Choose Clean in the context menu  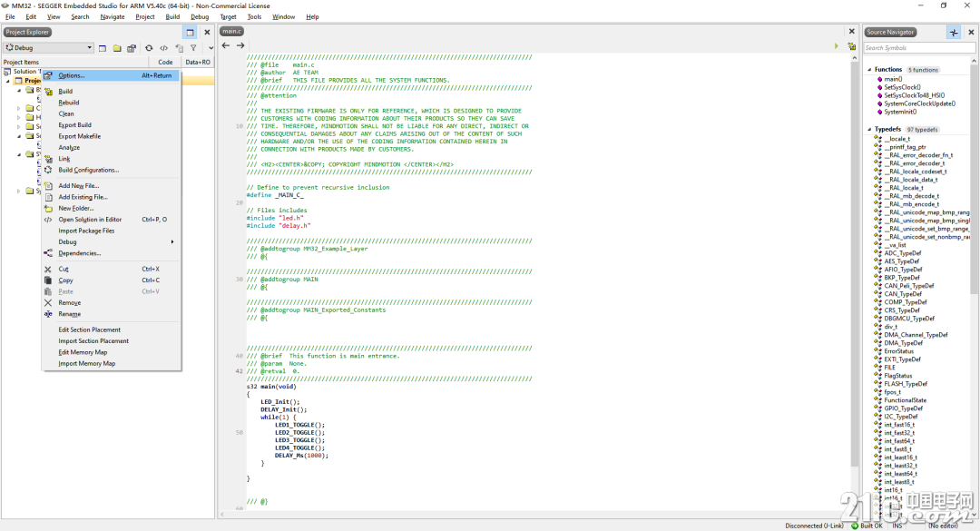click(x=66, y=113)
